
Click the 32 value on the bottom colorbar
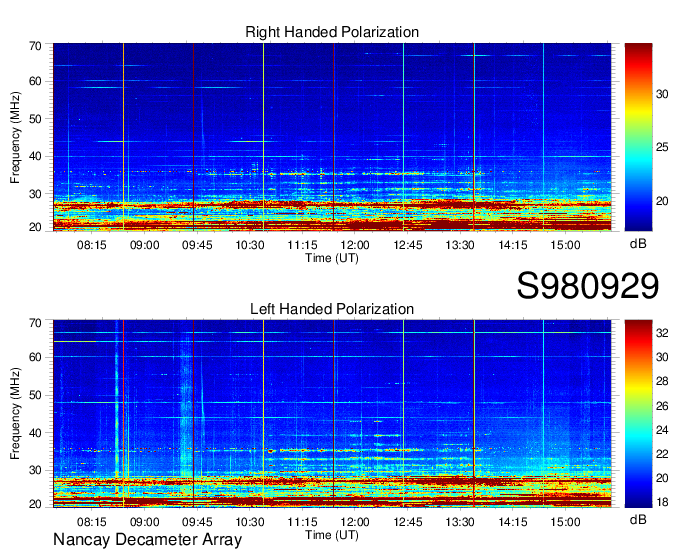pos(662,333)
